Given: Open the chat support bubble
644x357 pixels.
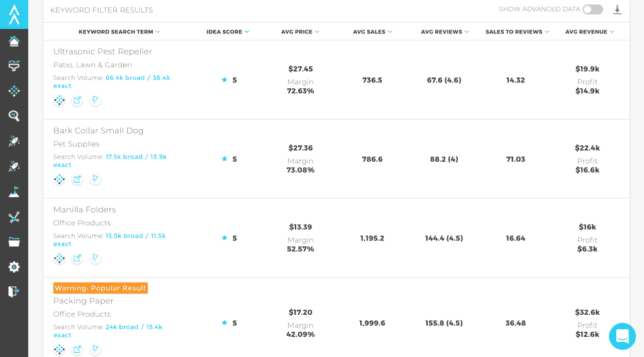Looking at the screenshot, I should (622, 336).
